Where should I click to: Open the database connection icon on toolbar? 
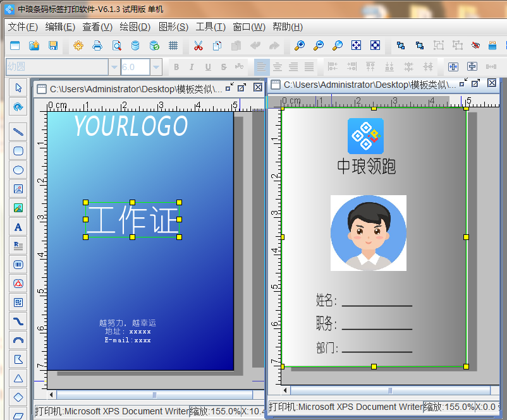click(x=135, y=45)
